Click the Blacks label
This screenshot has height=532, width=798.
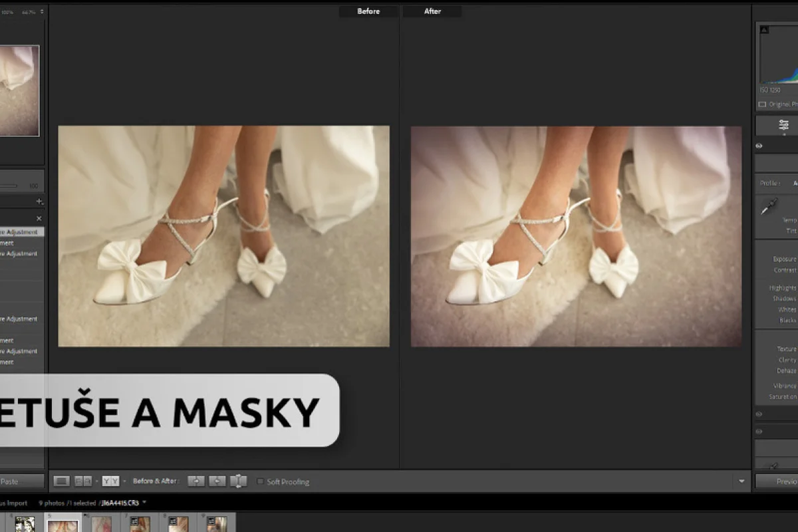coord(787,320)
